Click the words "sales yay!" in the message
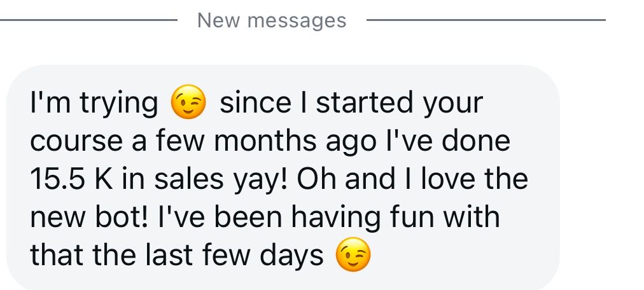 (223, 180)
